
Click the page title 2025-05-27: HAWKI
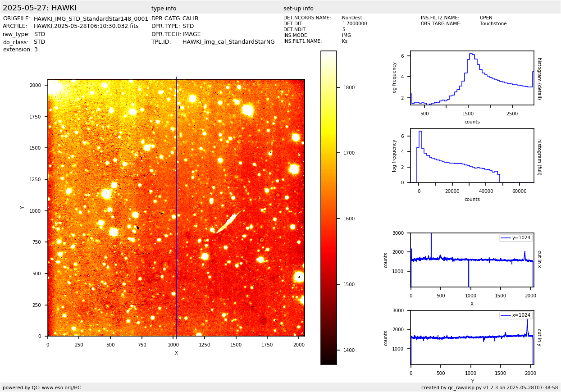(40, 8)
